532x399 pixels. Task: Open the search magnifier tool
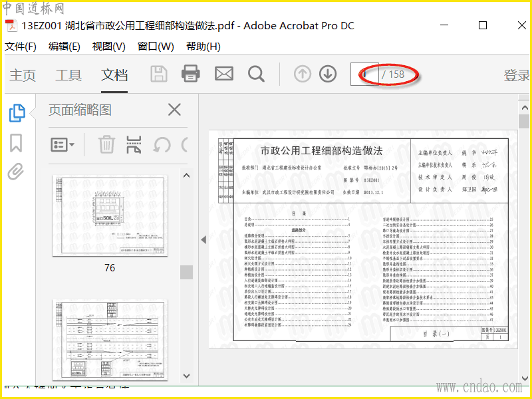[x=256, y=74]
